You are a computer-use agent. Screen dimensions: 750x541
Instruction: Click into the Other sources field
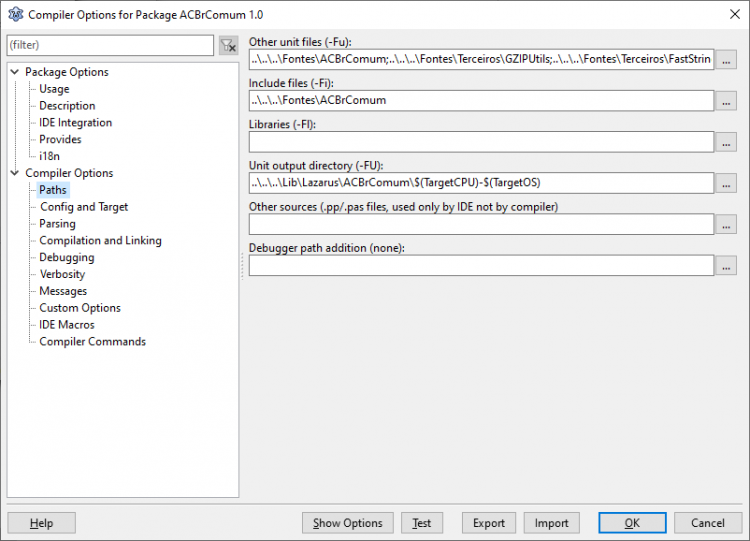pos(481,224)
